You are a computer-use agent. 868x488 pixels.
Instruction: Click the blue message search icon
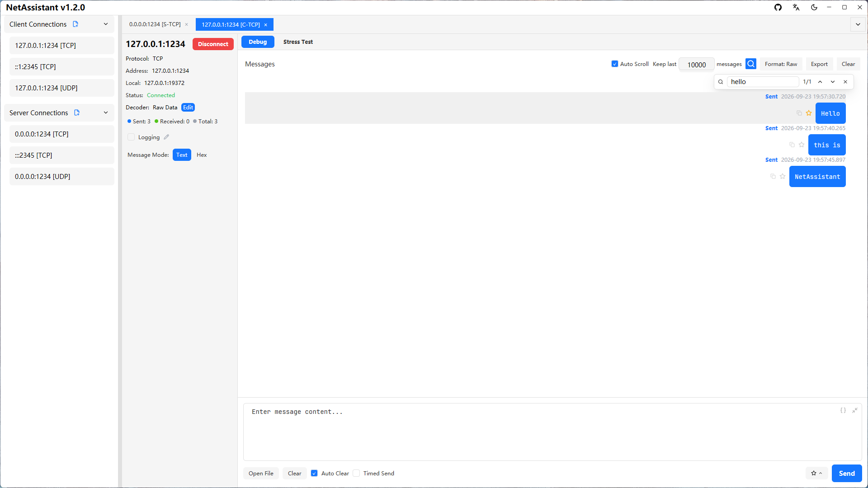[x=751, y=64]
